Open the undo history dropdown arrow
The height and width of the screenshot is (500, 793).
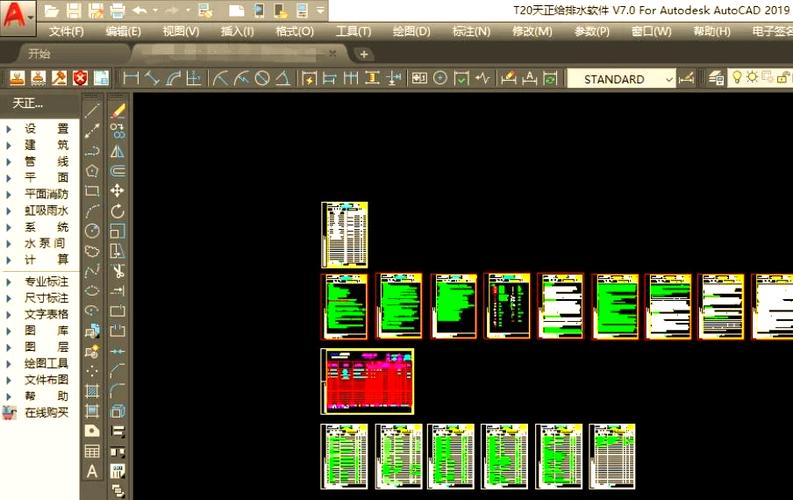[155, 10]
